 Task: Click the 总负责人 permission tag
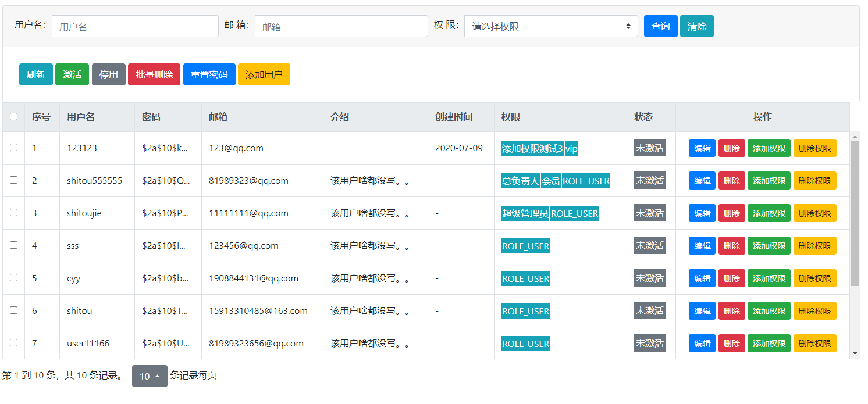[521, 181]
